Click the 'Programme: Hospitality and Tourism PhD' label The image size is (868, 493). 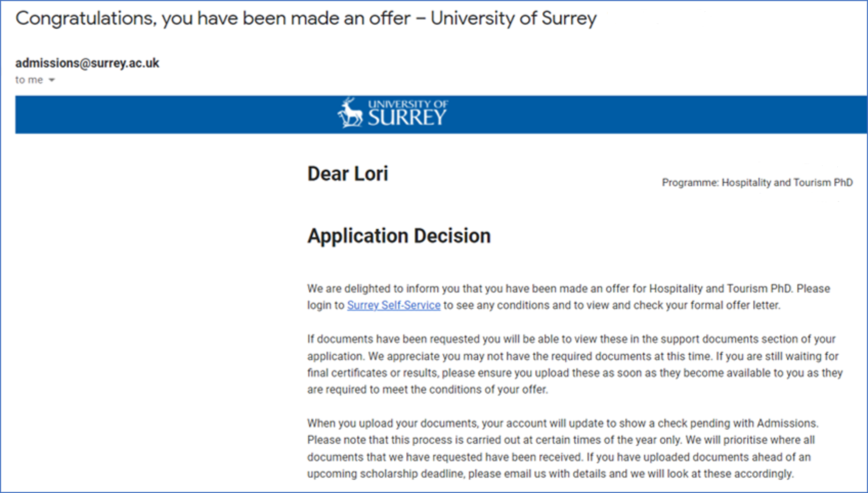[x=757, y=182]
